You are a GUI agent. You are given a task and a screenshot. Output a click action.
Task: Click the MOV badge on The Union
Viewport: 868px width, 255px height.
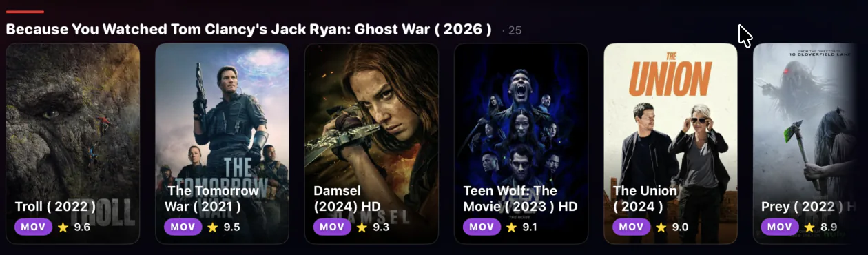click(631, 227)
